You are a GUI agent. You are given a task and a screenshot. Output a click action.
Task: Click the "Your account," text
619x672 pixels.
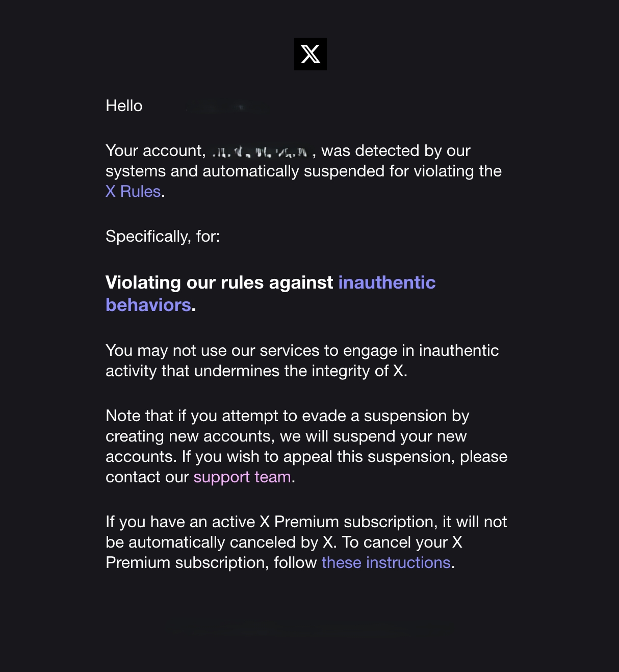[156, 151]
